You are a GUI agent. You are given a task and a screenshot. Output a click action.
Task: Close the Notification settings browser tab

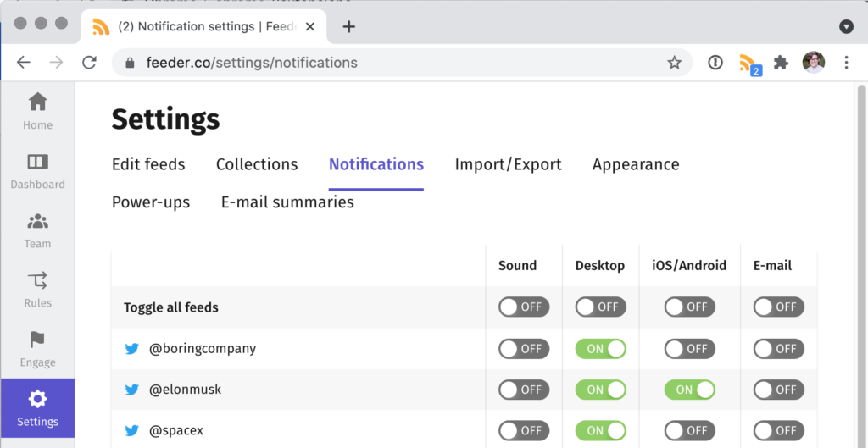coord(310,26)
